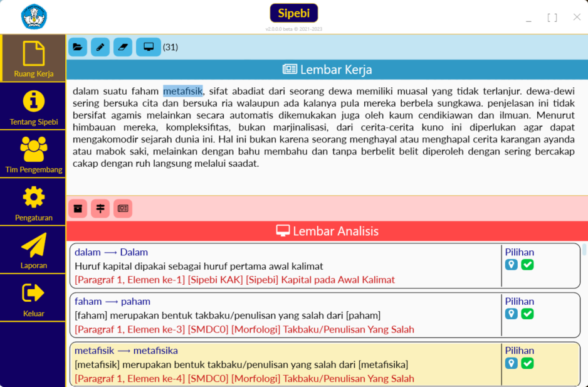Image resolution: width=588 pixels, height=387 pixels.
Task: Accept the 'dalam → Dalam' correction checkmark
Action: (x=527, y=265)
